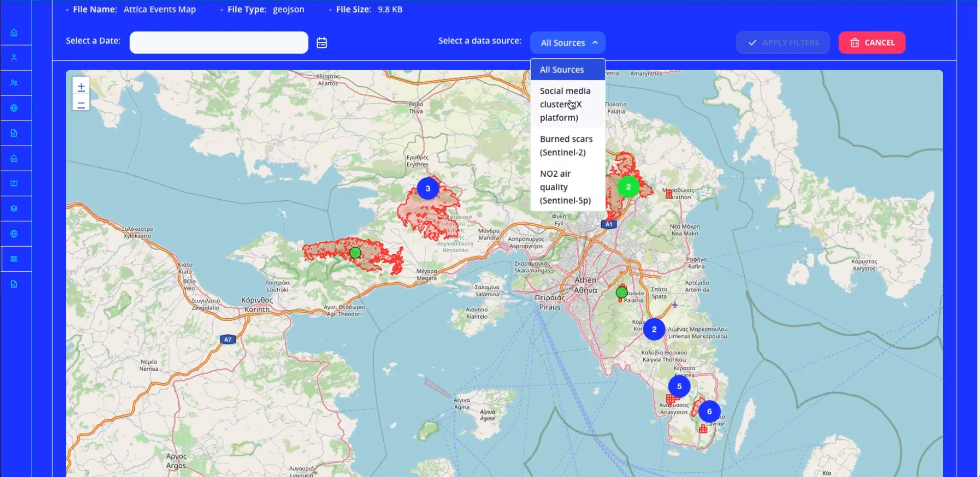Select the highlighted building icon in the sidebar
The image size is (980, 477).
[x=14, y=259]
